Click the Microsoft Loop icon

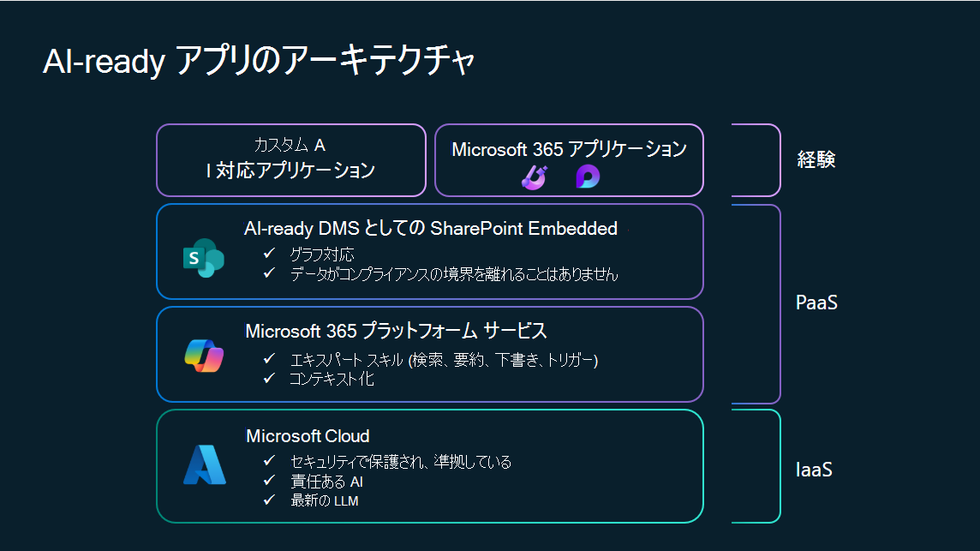tap(588, 177)
